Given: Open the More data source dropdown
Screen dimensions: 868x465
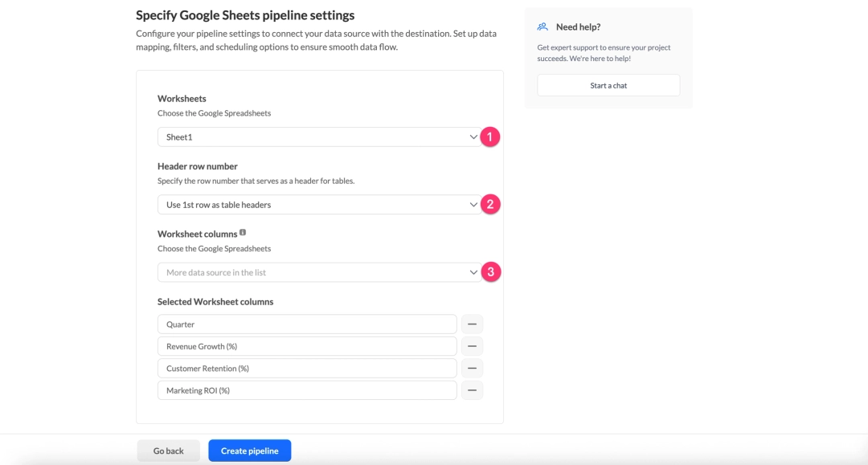Looking at the screenshot, I should tap(317, 271).
